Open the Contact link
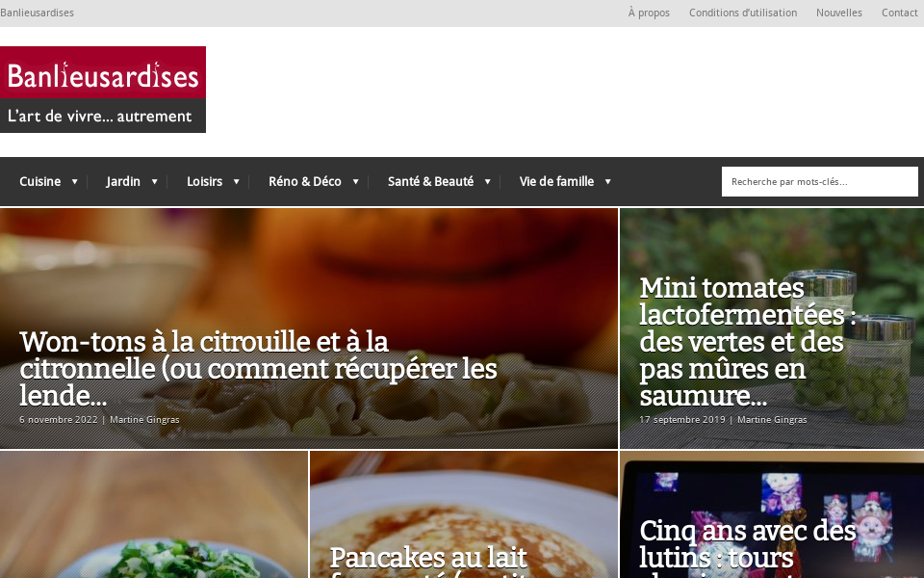924x578 pixels. click(x=899, y=13)
